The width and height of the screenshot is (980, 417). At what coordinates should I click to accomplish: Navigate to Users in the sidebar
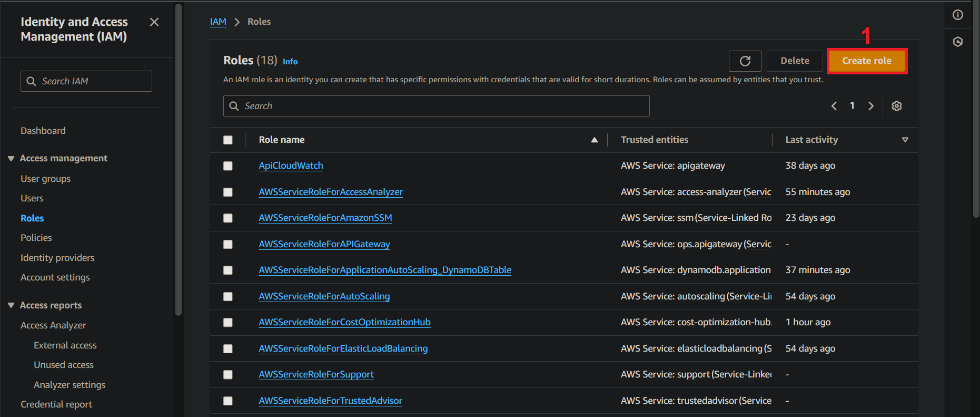click(x=32, y=198)
